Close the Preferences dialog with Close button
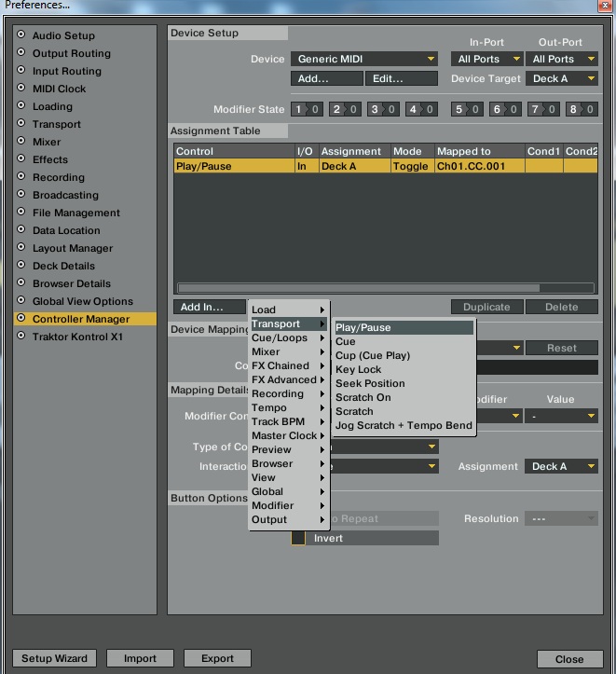This screenshot has height=674, width=616. (x=569, y=659)
